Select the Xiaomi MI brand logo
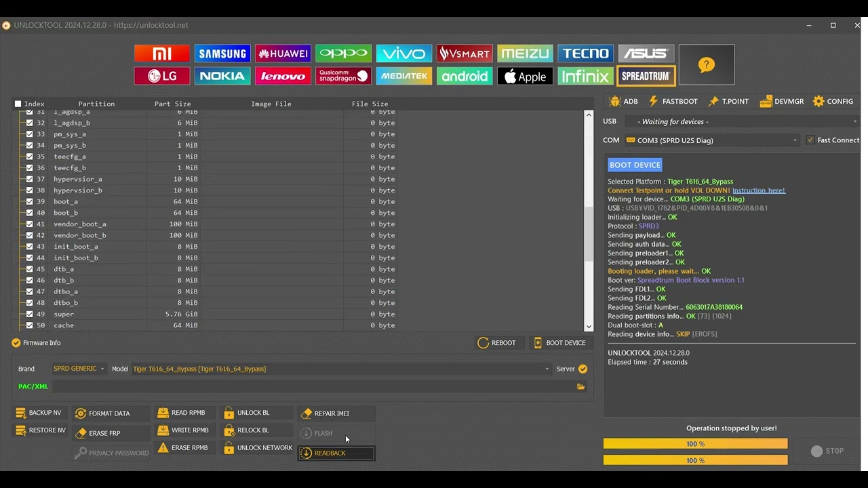Screen dimensions: 868x488 pyautogui.click(x=162, y=54)
